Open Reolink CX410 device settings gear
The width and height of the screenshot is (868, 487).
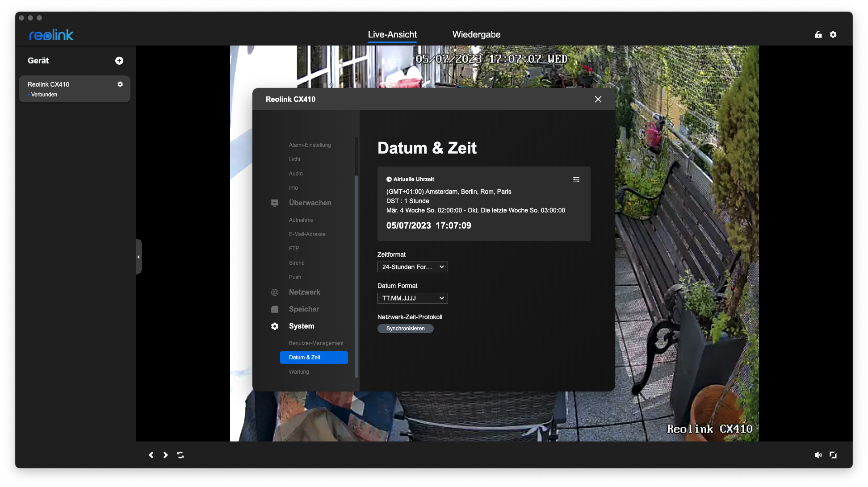120,84
